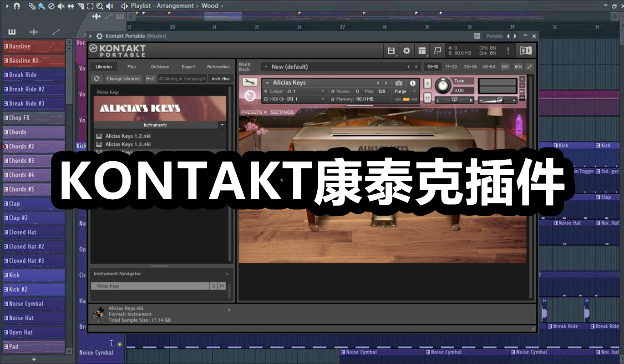This screenshot has height=364, width=624.
Task: Select the playlist paint brush tool
Action: (x=41, y=6)
